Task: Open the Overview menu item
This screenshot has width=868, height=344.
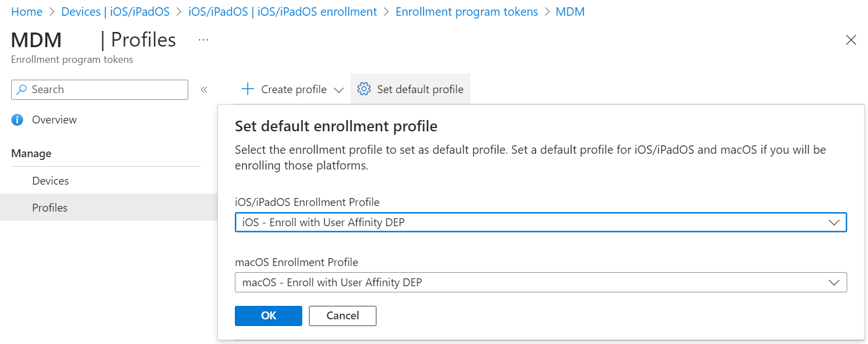Action: (54, 120)
